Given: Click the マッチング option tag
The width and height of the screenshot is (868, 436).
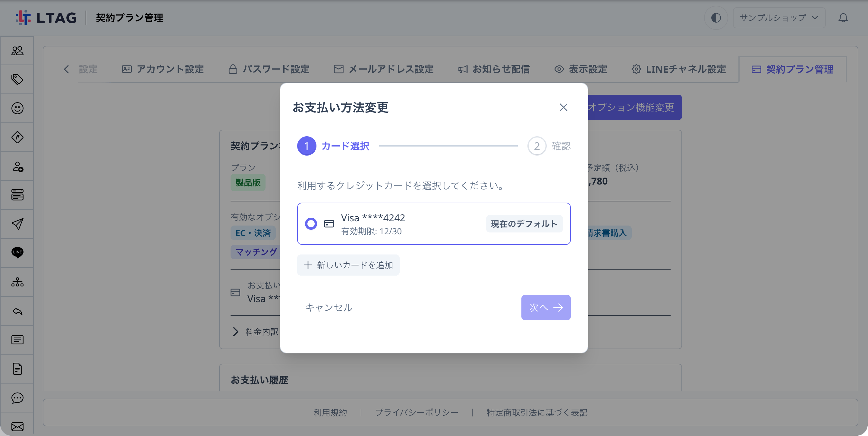Looking at the screenshot, I should [255, 252].
